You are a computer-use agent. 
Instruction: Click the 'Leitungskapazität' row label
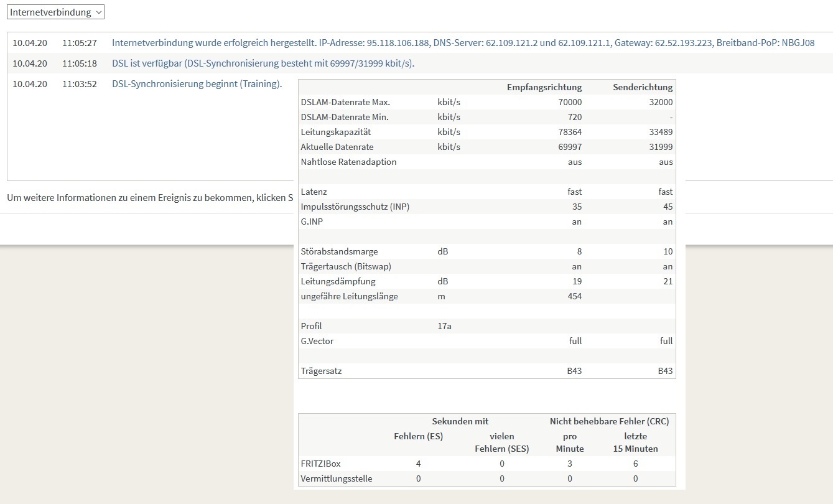coord(336,132)
